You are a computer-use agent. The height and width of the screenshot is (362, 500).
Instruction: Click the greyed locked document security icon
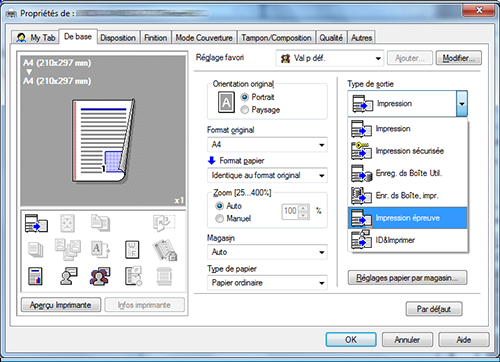click(x=165, y=250)
